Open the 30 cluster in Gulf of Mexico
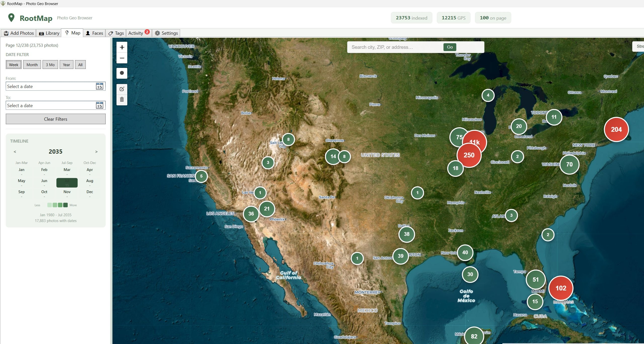Screen dimensions: 644x344 click(x=470, y=274)
